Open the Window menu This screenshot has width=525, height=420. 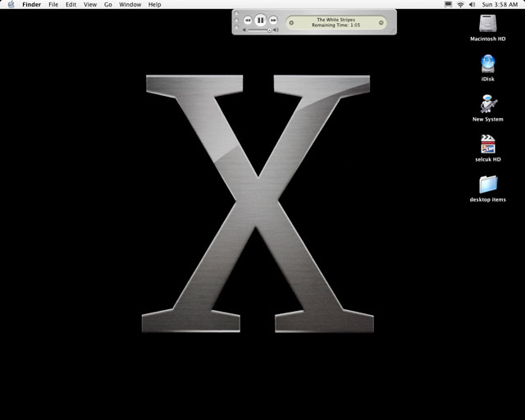tap(130, 4)
